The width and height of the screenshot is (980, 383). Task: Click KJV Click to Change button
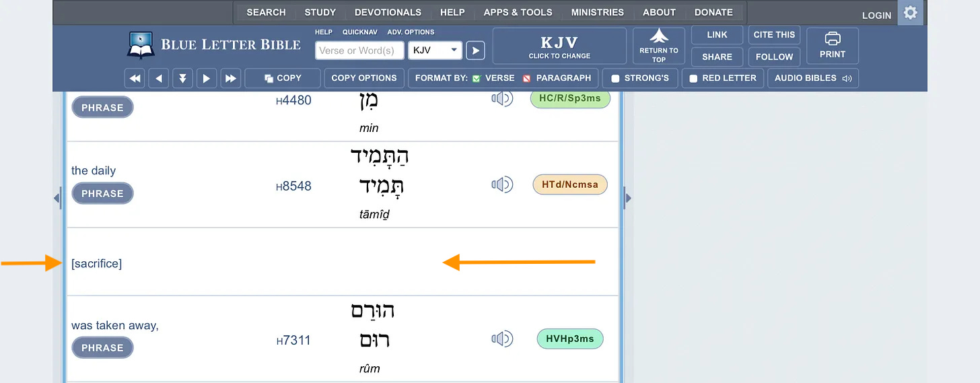[x=559, y=46]
